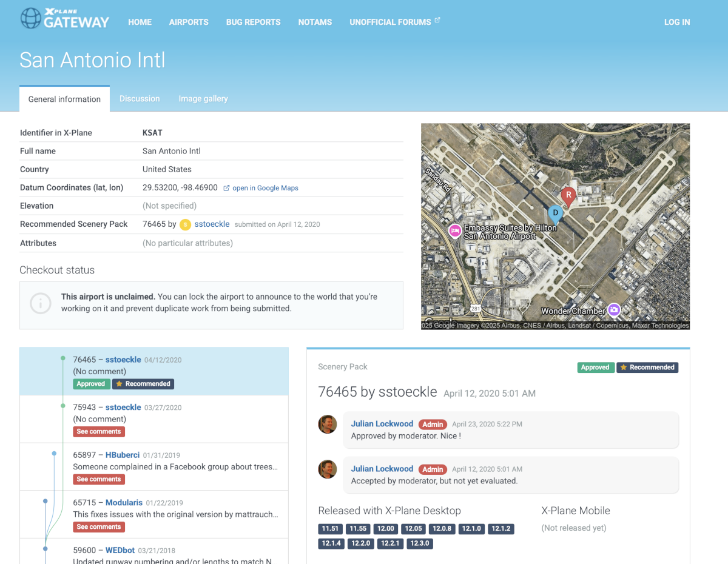This screenshot has height=564, width=728.
Task: Click version tag 12.2.0
Action: click(360, 543)
